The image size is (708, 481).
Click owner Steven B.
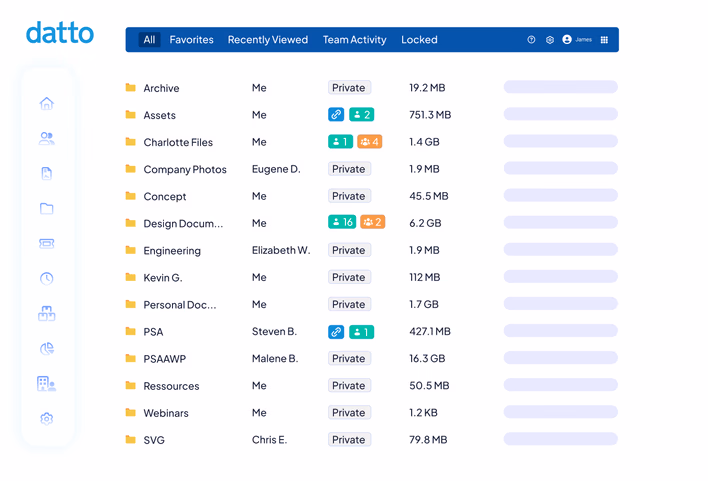pyautogui.click(x=274, y=332)
